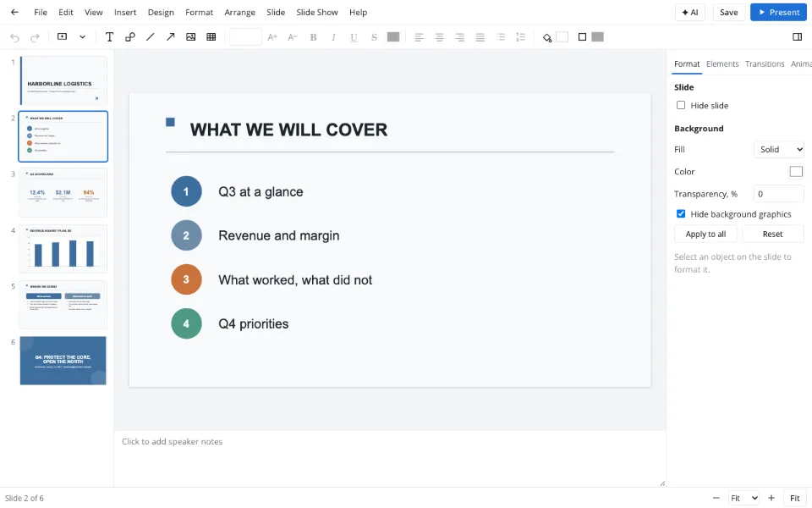Open the text color swatch

[393, 36]
